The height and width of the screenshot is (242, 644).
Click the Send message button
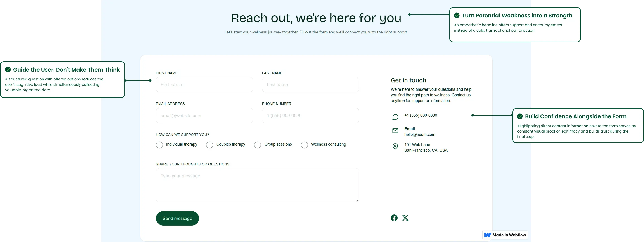(x=177, y=218)
